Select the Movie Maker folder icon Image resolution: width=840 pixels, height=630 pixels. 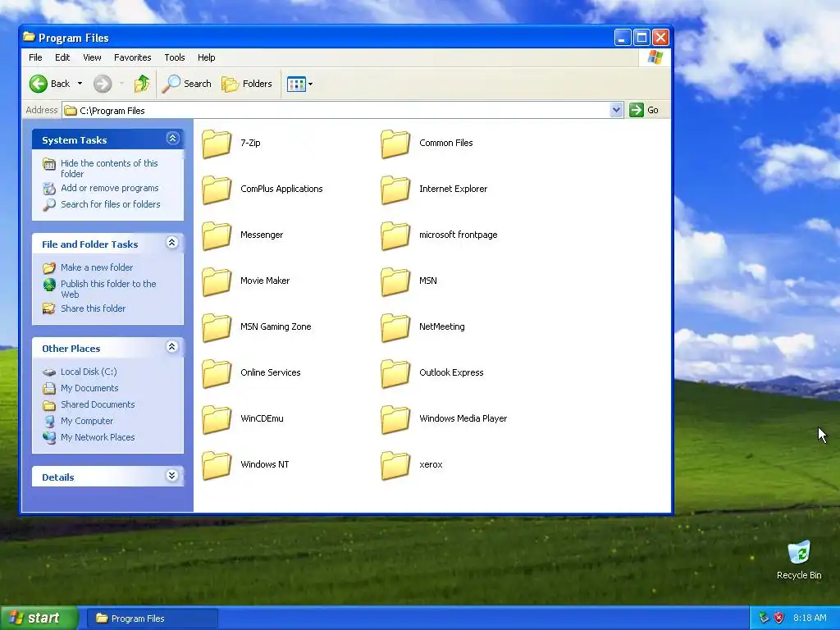(x=217, y=281)
